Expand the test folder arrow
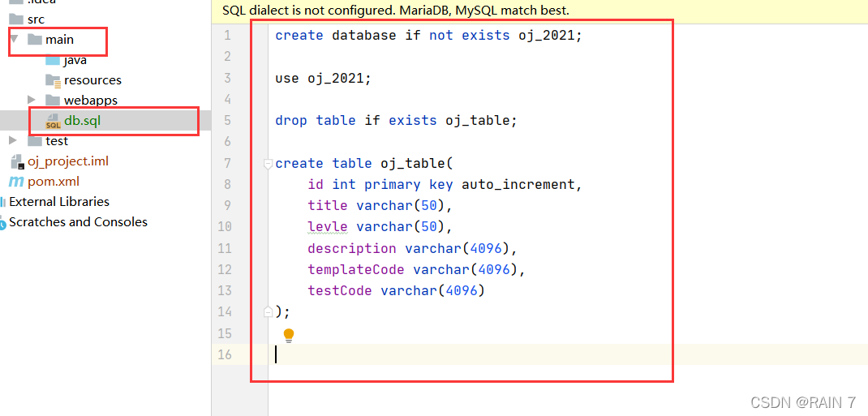The height and width of the screenshot is (416, 868). tap(13, 140)
